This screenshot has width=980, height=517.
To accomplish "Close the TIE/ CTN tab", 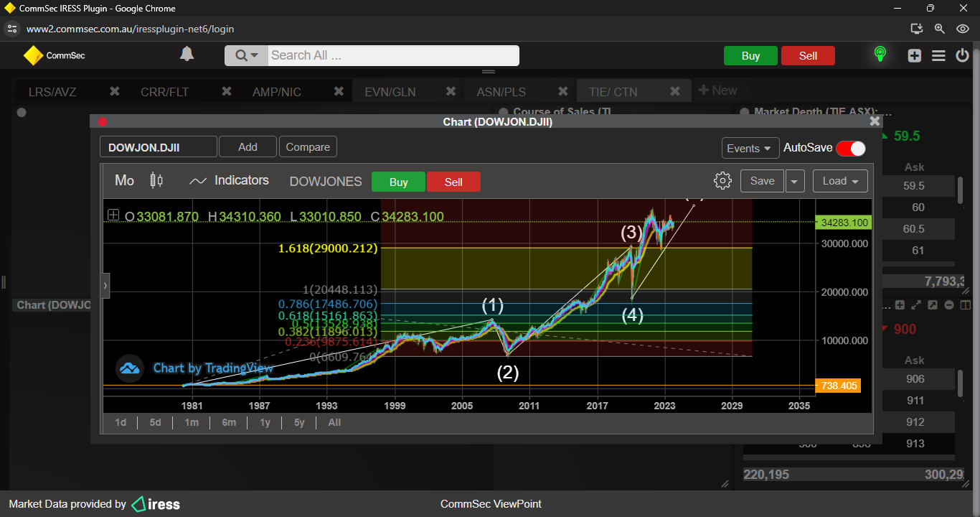I will pyautogui.click(x=675, y=91).
